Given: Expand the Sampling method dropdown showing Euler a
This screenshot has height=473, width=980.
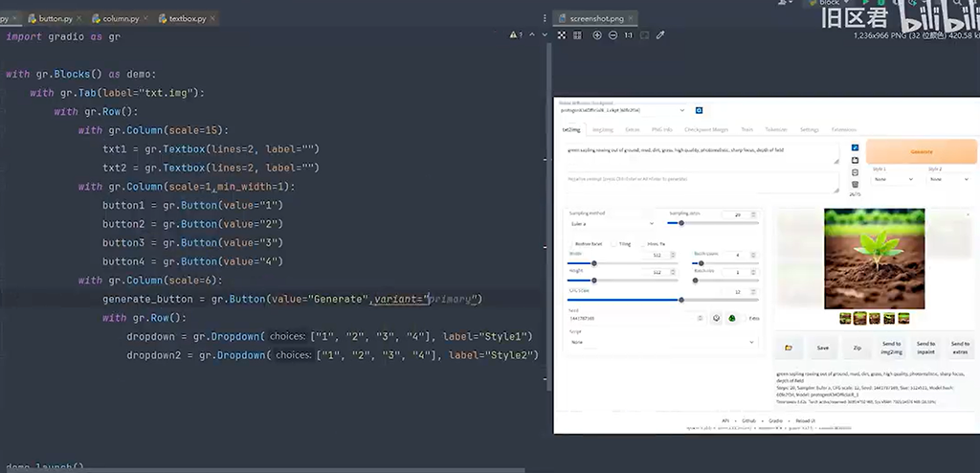Looking at the screenshot, I should pyautogui.click(x=612, y=223).
